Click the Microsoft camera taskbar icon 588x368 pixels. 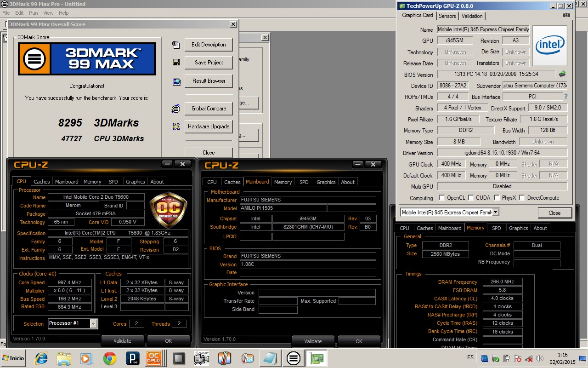point(202,358)
